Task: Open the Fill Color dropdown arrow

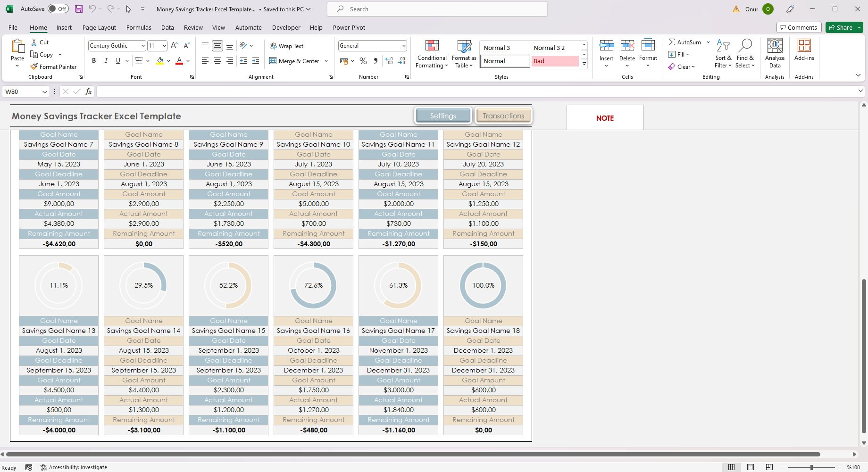Action: tap(168, 61)
